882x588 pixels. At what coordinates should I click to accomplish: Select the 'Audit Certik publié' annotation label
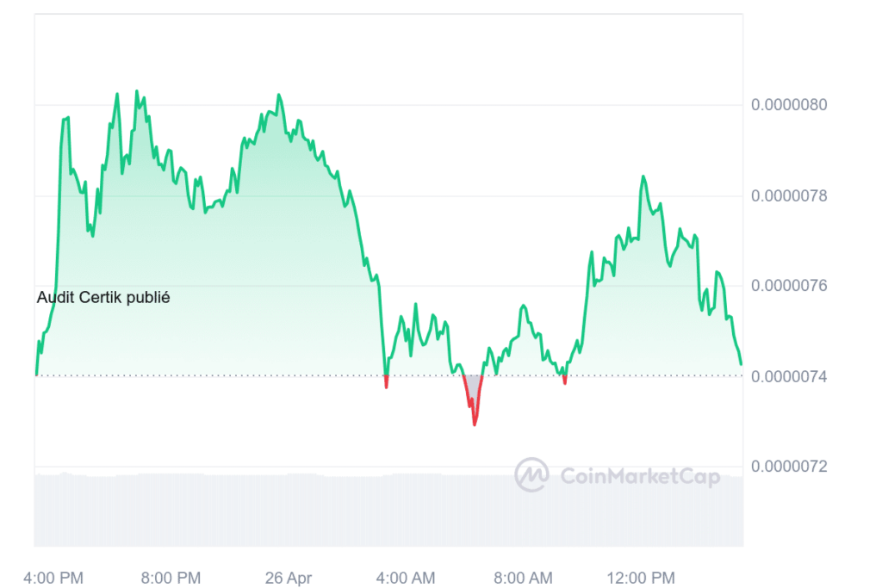coord(103,297)
